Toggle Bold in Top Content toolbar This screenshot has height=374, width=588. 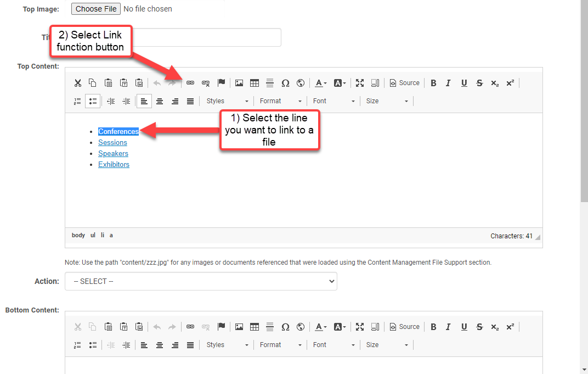(x=433, y=83)
